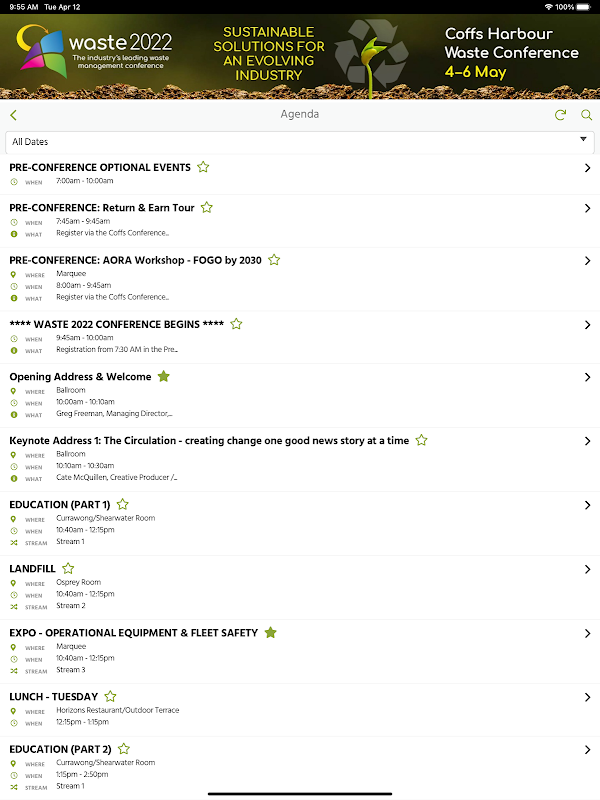Open the Keynote Address 1 session title

[209, 440]
